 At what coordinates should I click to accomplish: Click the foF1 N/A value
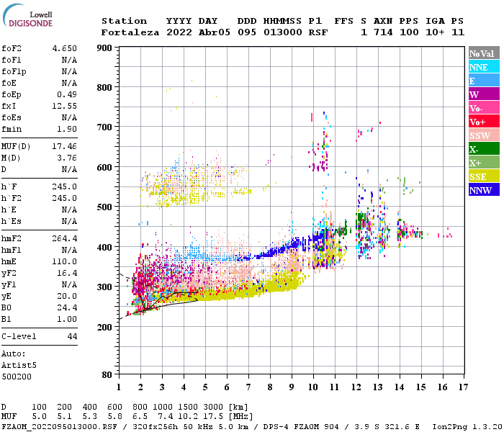[x=69, y=60]
